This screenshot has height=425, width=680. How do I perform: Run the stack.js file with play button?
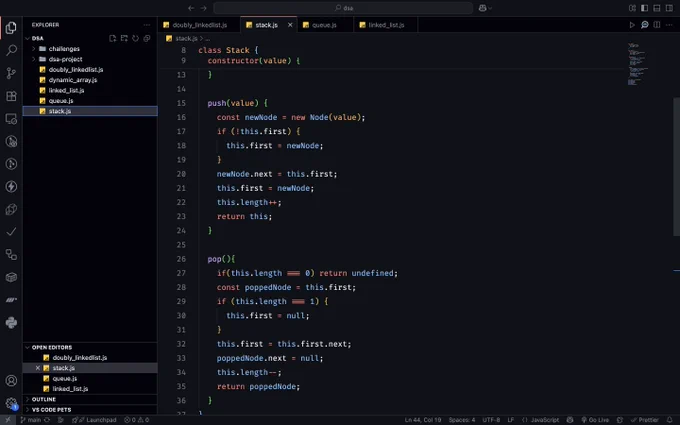tap(632, 25)
